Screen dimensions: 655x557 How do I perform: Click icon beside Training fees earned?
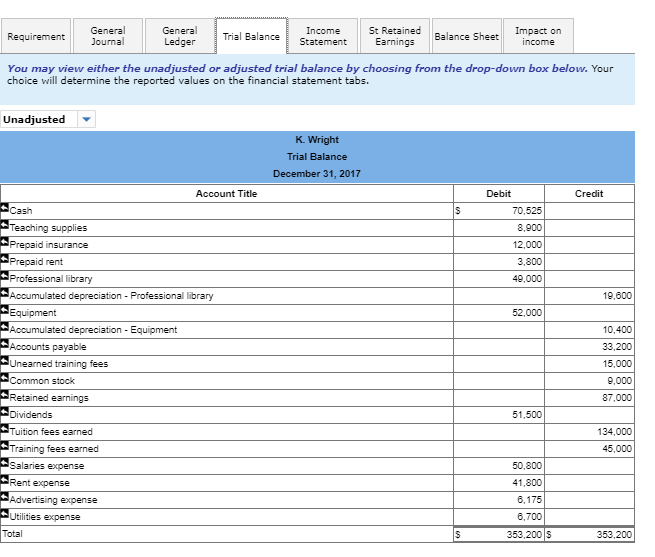pyautogui.click(x=4, y=446)
